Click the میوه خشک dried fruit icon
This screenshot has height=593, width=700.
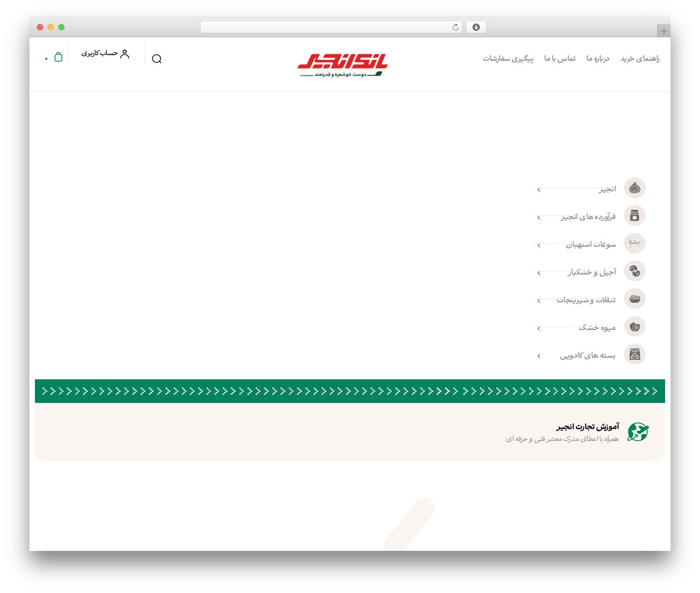[634, 327]
